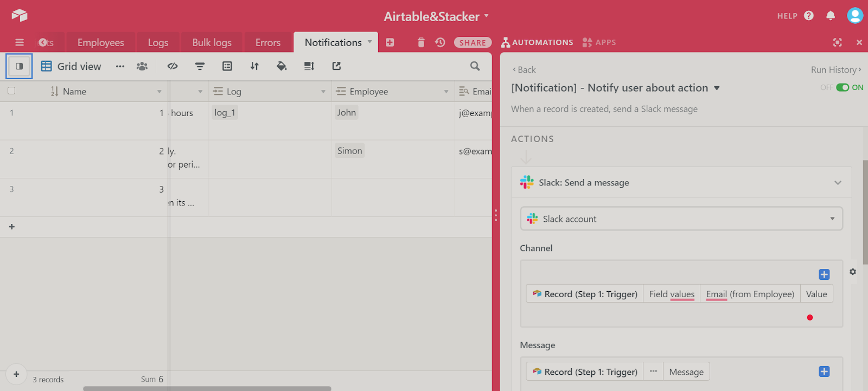Screen dimensions: 868x391
Task: Select the Notifications tab
Action: pyautogui.click(x=333, y=42)
